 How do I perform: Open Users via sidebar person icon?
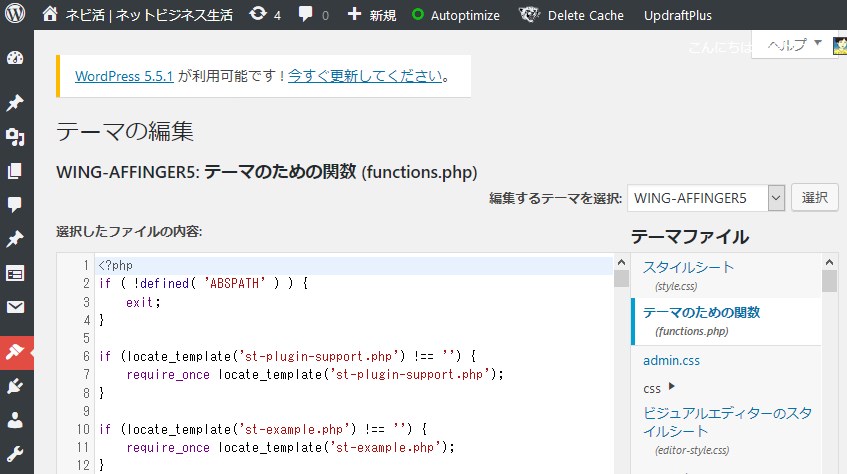tap(15, 420)
